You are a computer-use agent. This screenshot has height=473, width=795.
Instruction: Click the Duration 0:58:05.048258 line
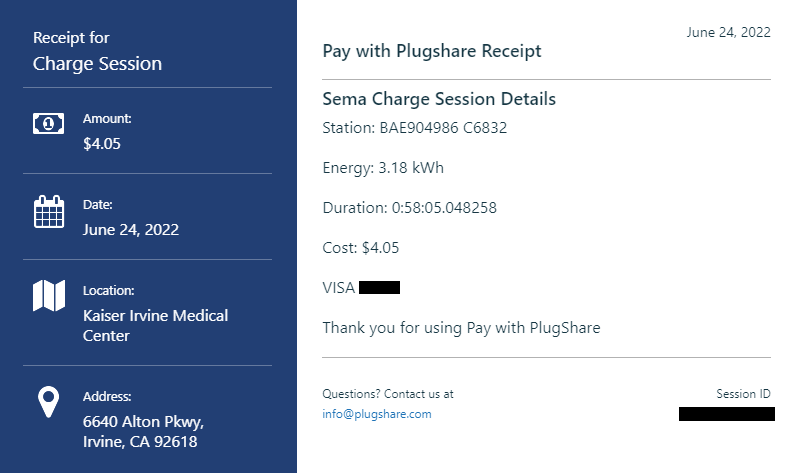pos(410,208)
